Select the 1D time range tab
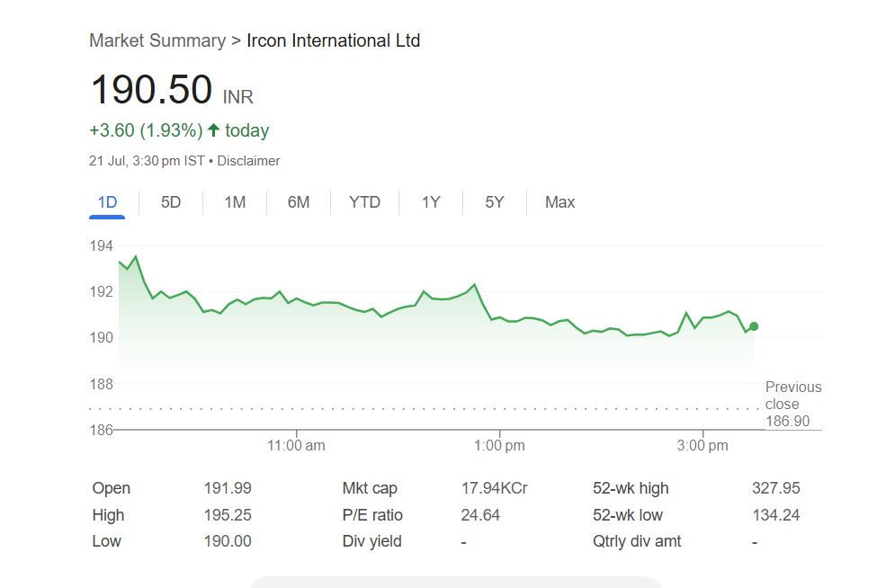The width and height of the screenshot is (877, 588). 107,202
